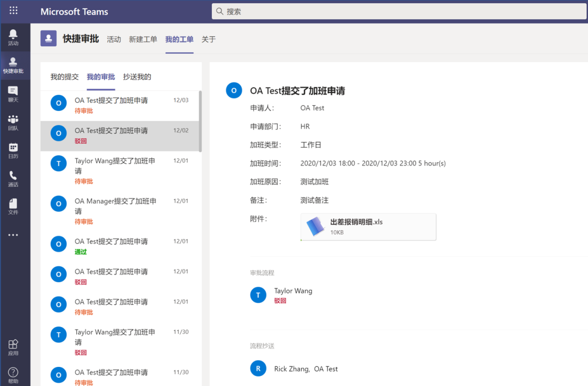Click Taylor Wang's avatar in the approval flow
This screenshot has height=386, width=588.
(259, 295)
